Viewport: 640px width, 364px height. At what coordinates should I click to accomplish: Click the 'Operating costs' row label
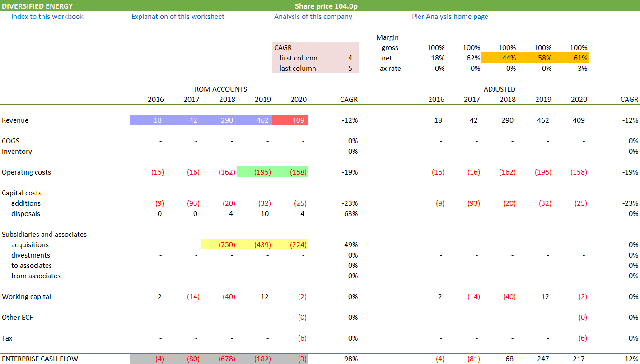pyautogui.click(x=26, y=172)
